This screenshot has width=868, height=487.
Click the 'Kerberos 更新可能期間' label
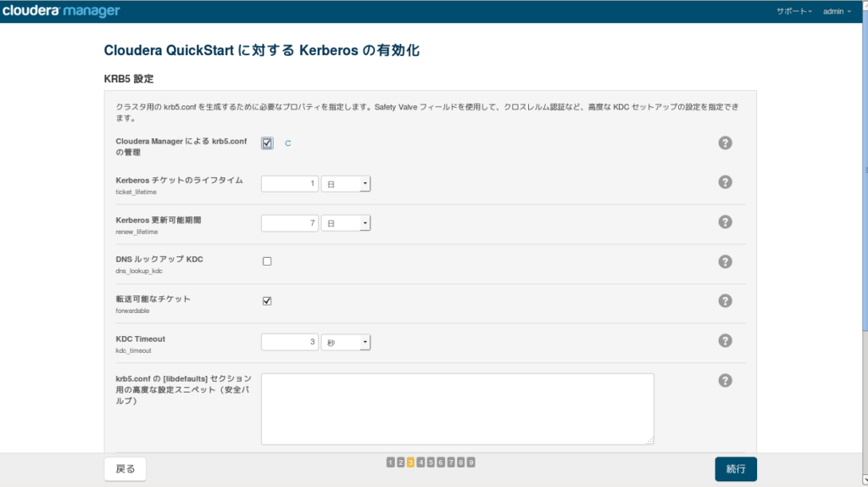159,220
